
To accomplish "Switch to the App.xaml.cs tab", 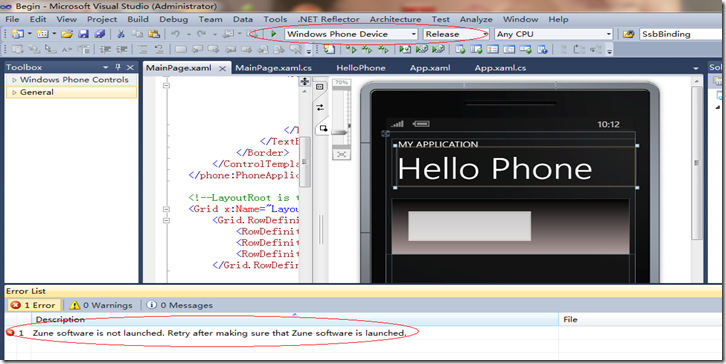I will point(500,68).
